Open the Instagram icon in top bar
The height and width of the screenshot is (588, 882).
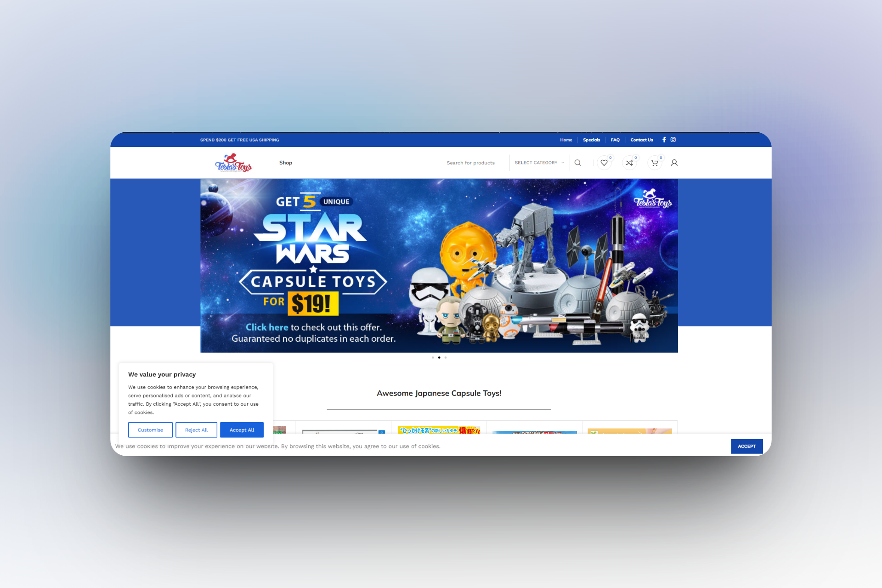pyautogui.click(x=673, y=140)
